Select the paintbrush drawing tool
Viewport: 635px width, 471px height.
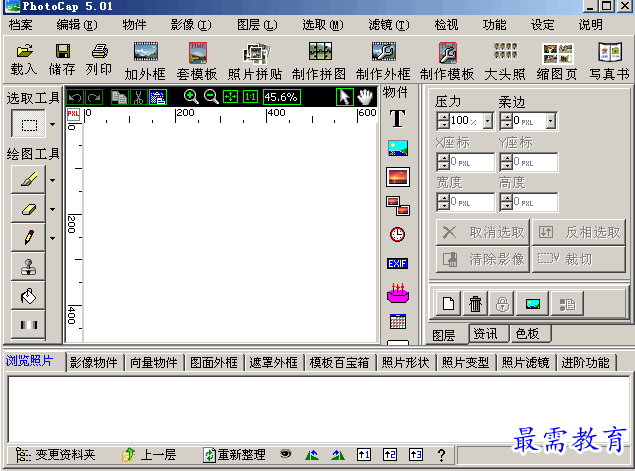[x=28, y=179]
